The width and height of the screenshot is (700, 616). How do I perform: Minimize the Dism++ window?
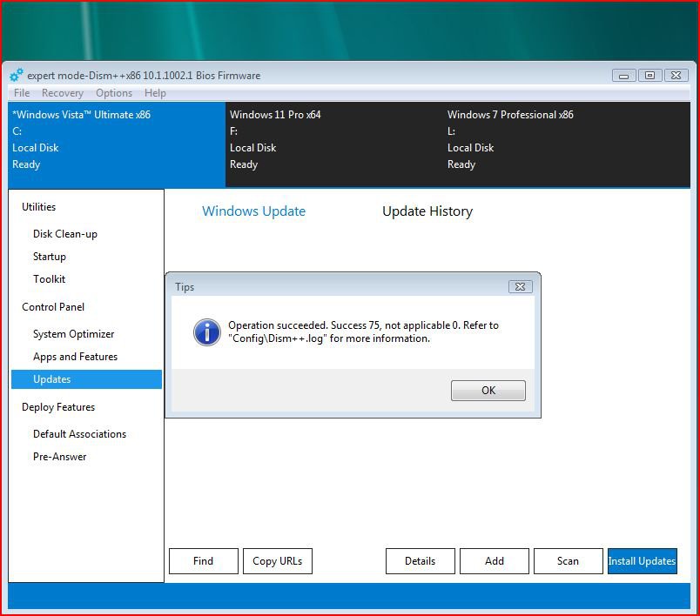click(623, 76)
